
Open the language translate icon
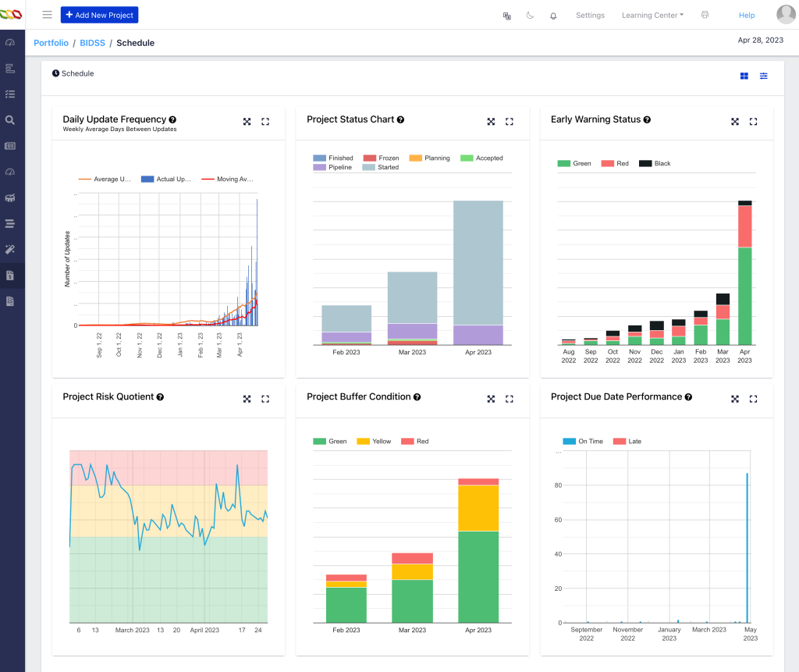click(507, 16)
